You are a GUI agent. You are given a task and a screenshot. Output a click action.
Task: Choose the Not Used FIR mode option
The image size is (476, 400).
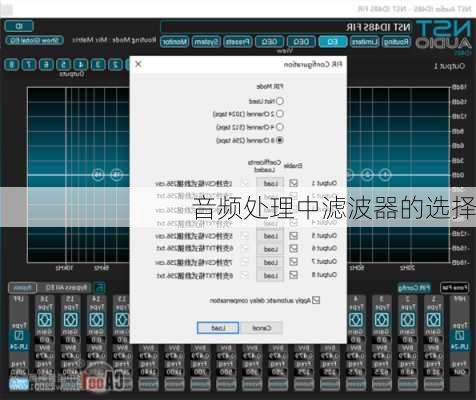[x=280, y=101]
